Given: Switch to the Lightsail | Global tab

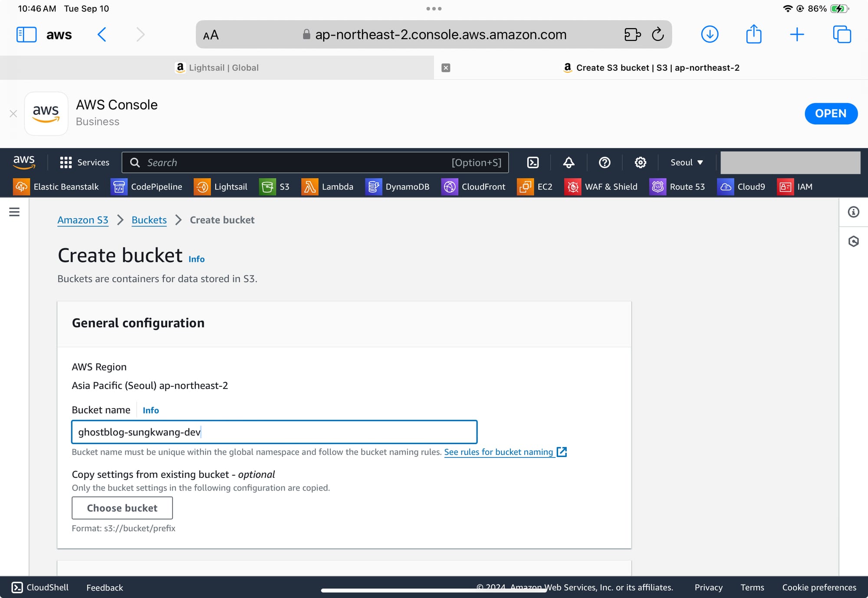Looking at the screenshot, I should [x=217, y=68].
